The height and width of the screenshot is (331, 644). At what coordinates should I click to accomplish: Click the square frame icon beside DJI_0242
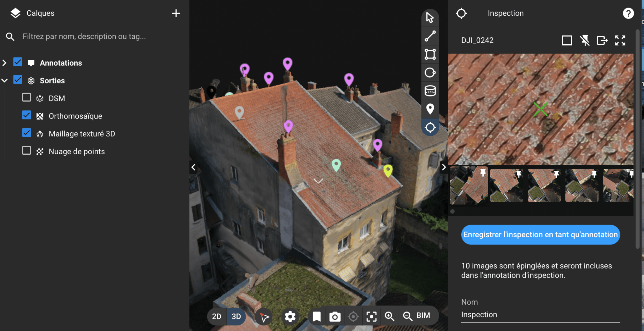567,40
